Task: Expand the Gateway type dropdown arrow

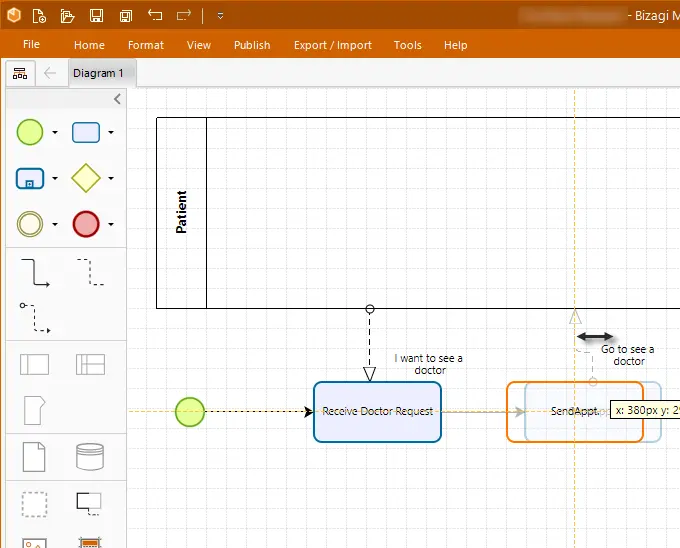Action: coord(111,178)
